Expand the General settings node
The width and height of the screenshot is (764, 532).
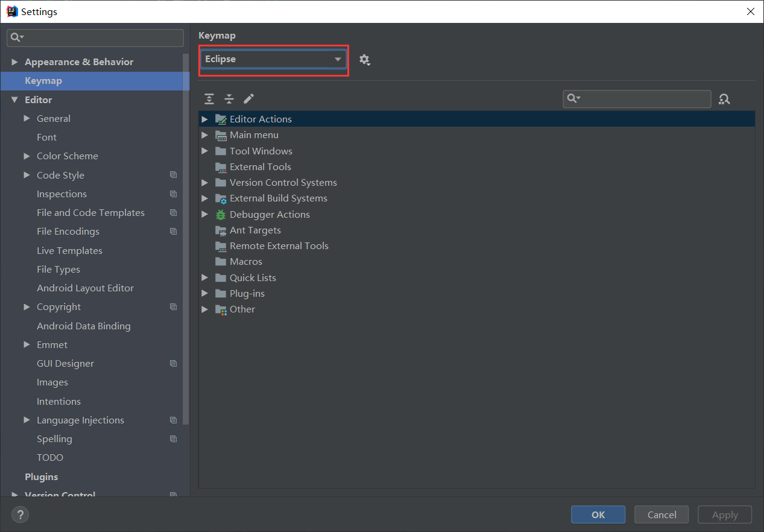click(27, 119)
